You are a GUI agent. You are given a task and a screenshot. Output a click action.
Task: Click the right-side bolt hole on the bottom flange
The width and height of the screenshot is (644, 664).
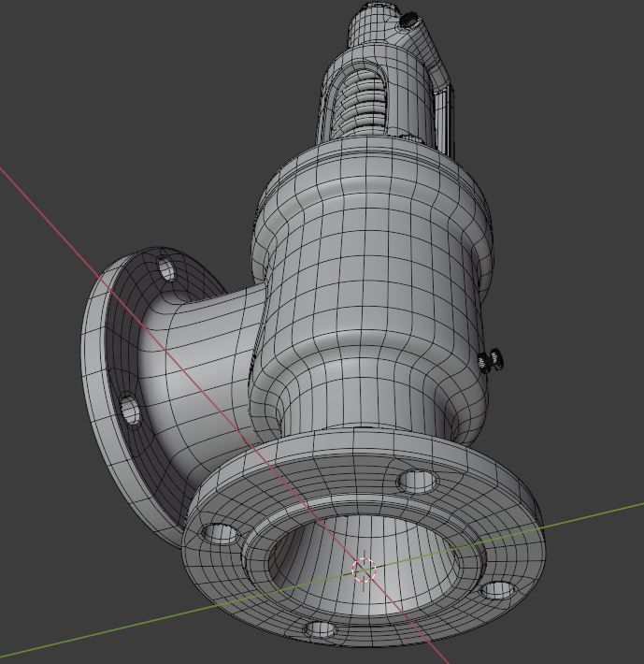click(x=499, y=590)
